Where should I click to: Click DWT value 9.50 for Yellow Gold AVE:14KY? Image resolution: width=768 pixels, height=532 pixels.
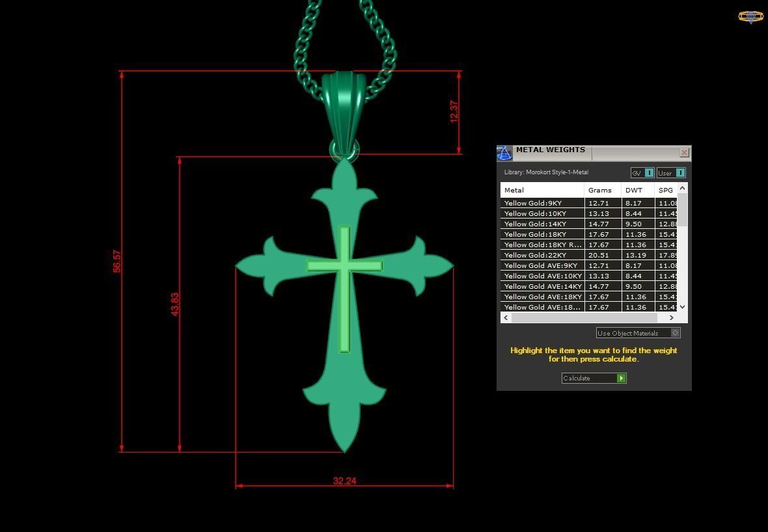633,286
